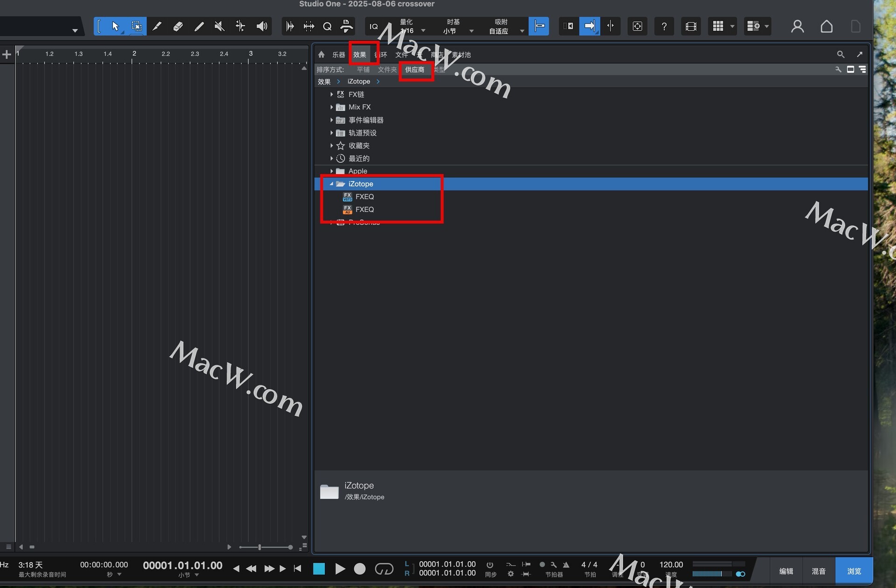Open the user account profile icon
This screenshot has height=588, width=896.
[798, 27]
